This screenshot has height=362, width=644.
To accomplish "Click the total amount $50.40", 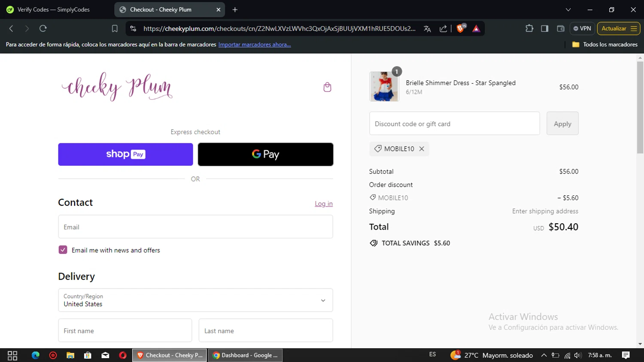I will click(x=563, y=227).
